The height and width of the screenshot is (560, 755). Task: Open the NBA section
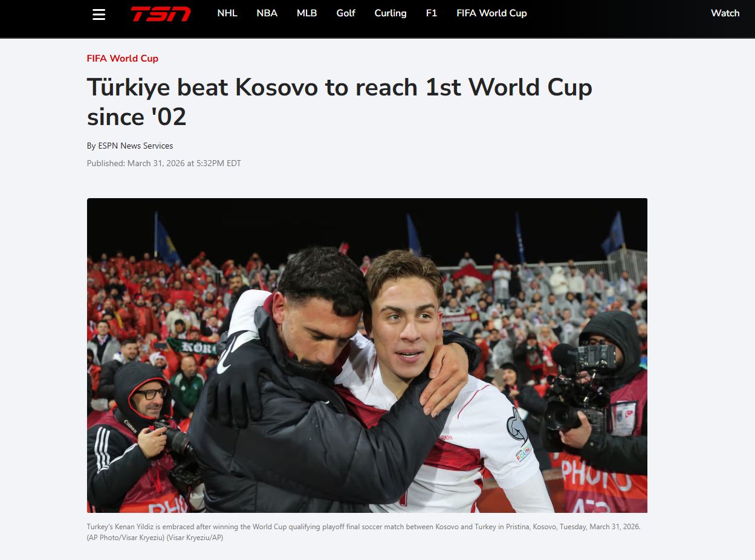pyautogui.click(x=267, y=13)
